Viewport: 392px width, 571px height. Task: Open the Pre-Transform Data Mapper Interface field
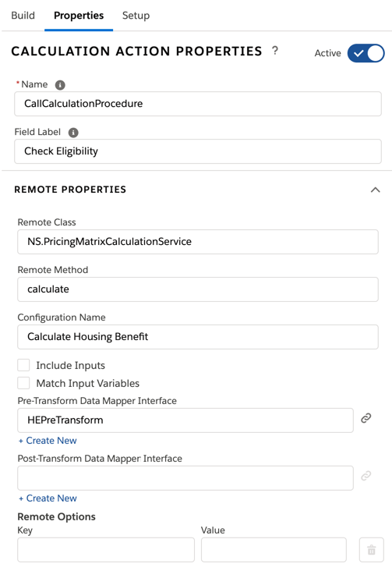pyautogui.click(x=185, y=420)
